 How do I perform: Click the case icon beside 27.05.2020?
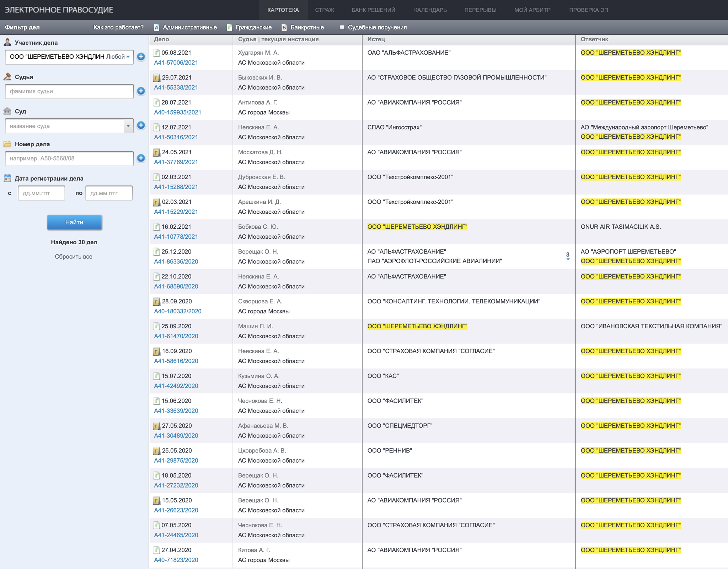click(x=156, y=426)
